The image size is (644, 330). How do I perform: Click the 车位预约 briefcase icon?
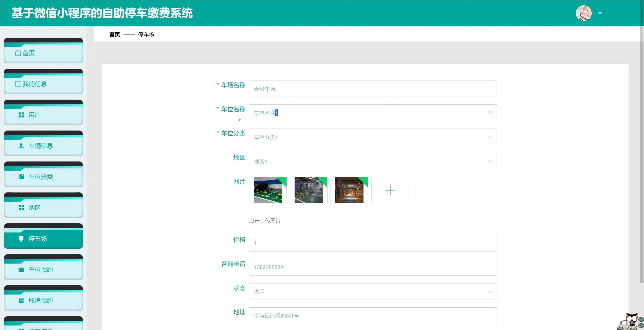click(21, 270)
